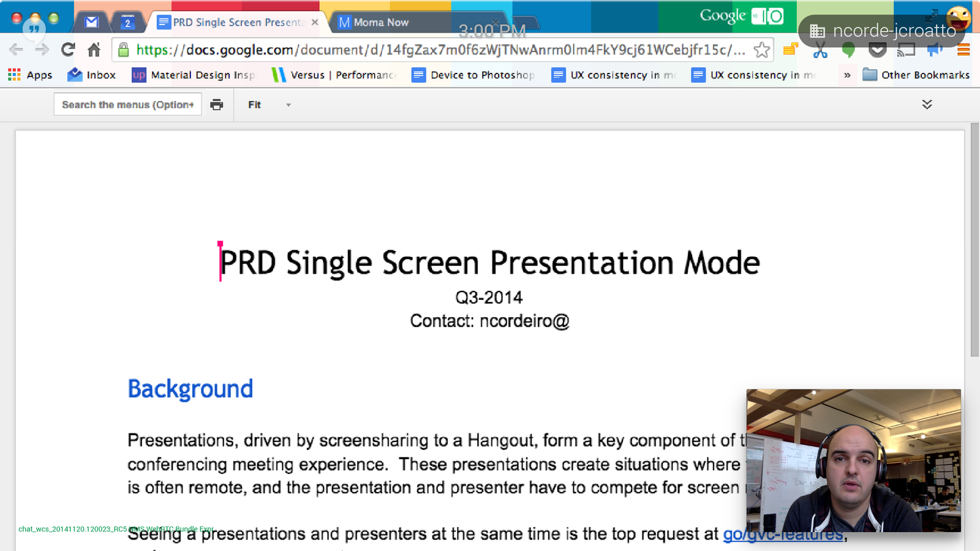Image resolution: width=980 pixels, height=551 pixels.
Task: Click the Google Cast extension icon
Action: pos(906,50)
